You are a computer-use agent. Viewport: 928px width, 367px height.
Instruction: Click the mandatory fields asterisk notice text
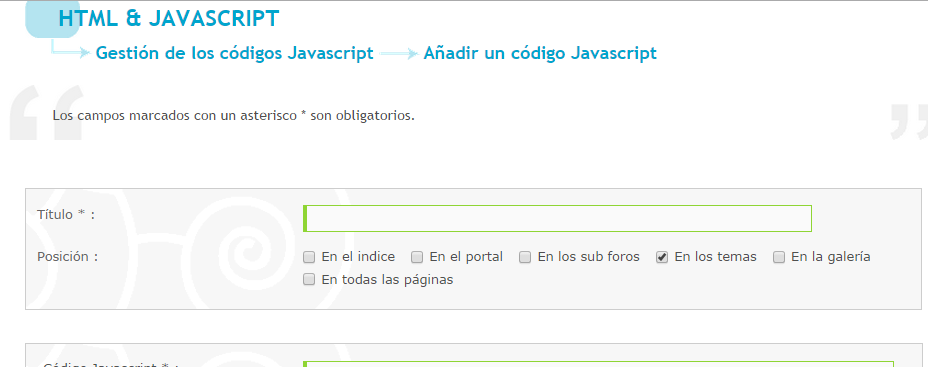coord(233,115)
